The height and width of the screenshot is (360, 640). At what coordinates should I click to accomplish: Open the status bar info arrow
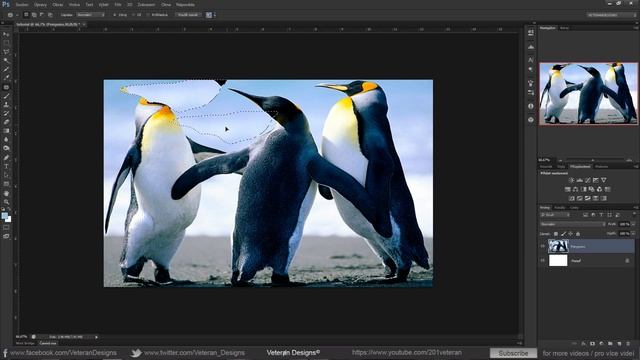tap(96, 337)
